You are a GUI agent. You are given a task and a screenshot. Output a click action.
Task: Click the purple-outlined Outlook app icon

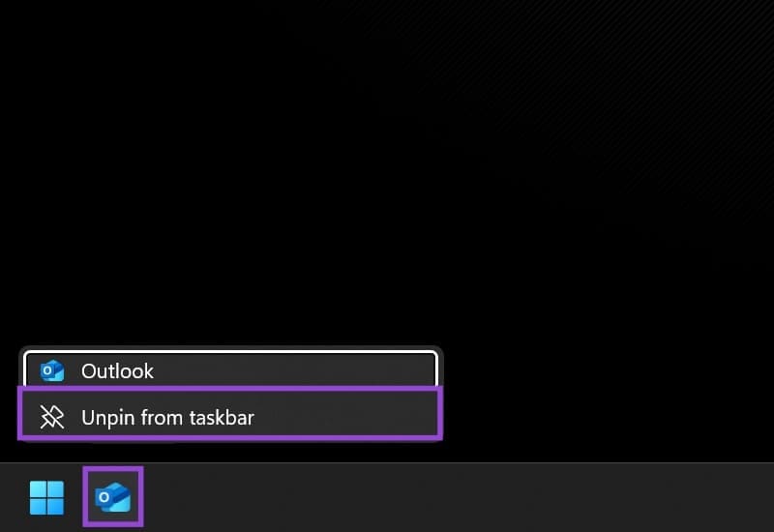tap(113, 497)
